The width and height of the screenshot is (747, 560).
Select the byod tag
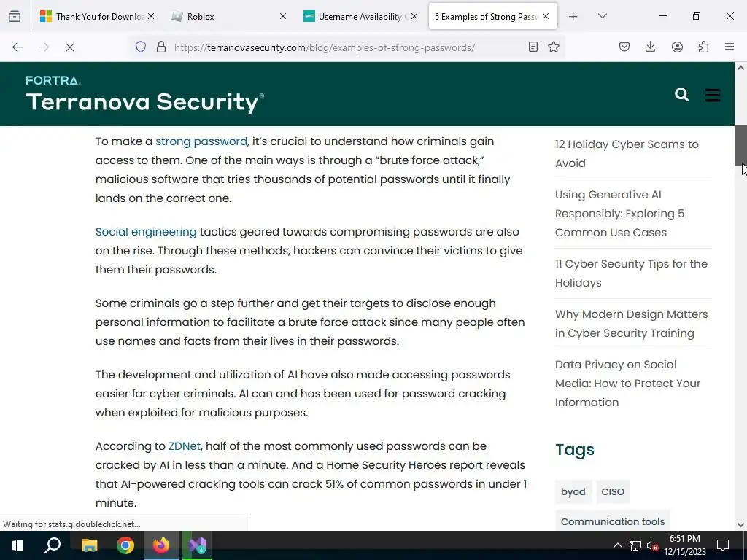(x=573, y=492)
